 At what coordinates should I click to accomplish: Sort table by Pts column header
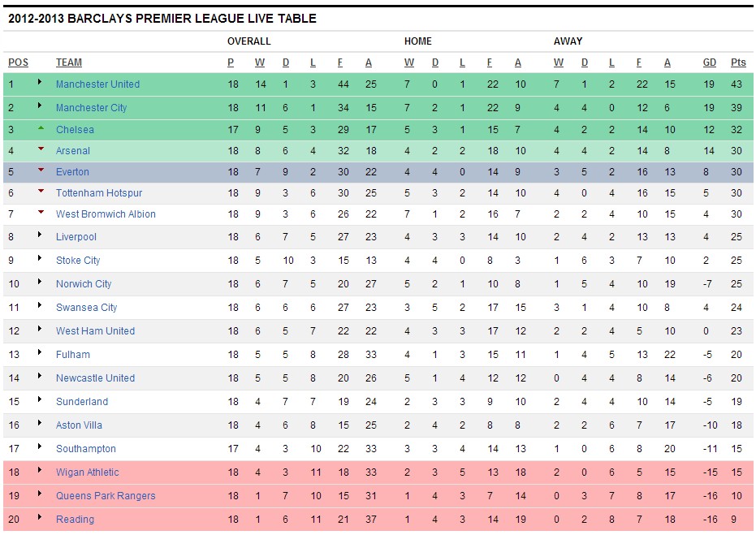point(738,63)
